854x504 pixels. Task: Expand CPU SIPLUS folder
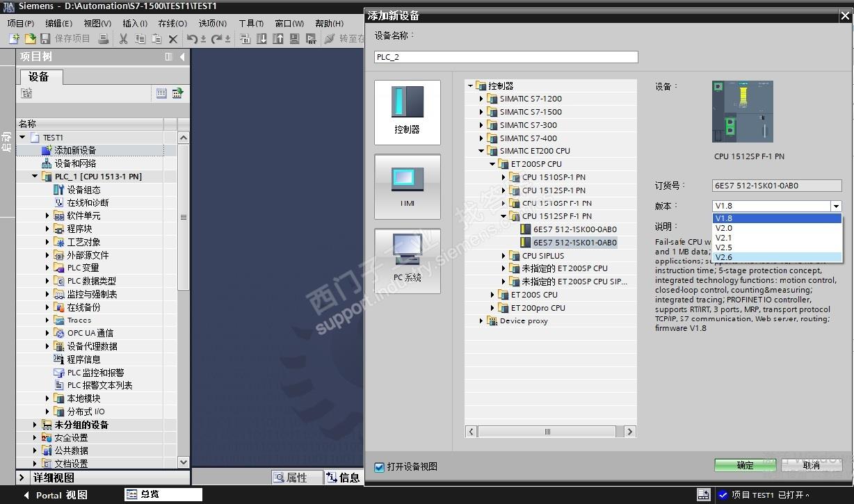click(x=504, y=256)
